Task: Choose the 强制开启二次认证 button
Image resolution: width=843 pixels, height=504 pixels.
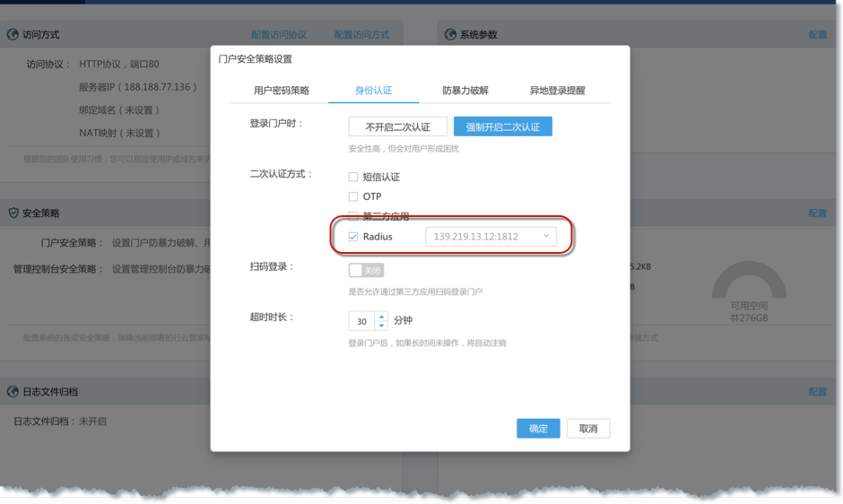Action: [502, 127]
